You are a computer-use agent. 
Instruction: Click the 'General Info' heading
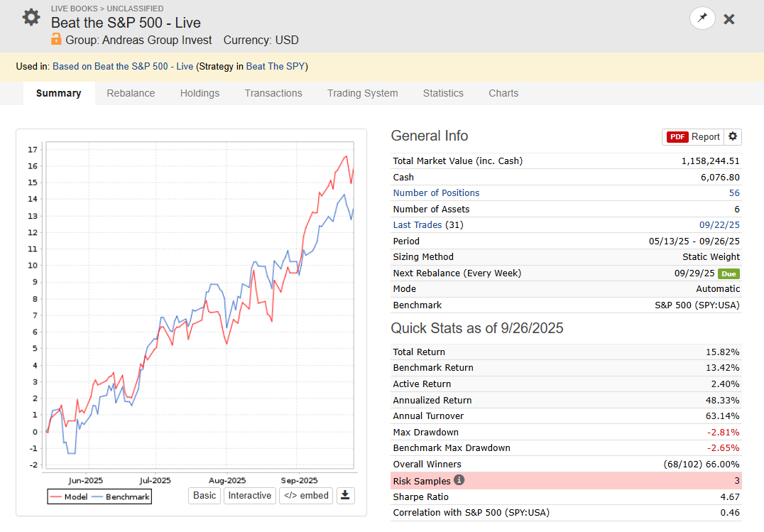coord(430,136)
